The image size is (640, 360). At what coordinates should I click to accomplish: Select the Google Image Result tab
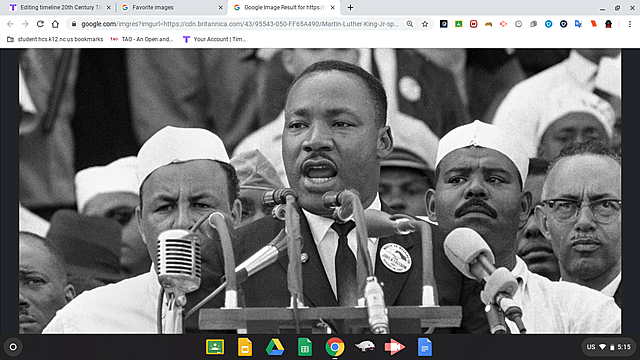point(284,7)
